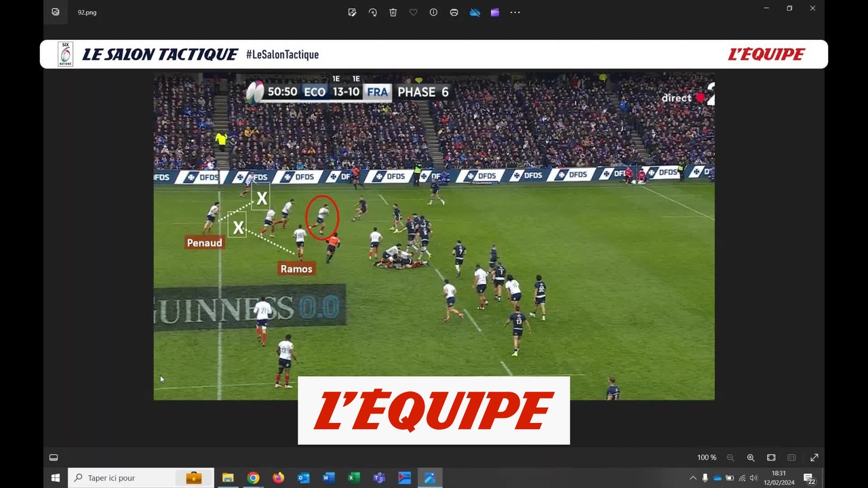Show file info with the info icon

(433, 12)
